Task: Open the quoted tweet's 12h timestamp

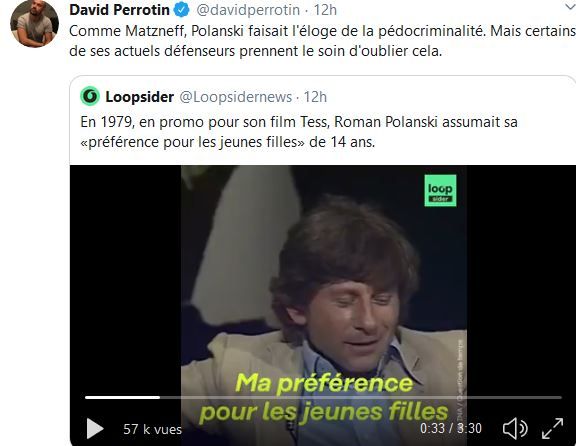Action: coord(315,97)
